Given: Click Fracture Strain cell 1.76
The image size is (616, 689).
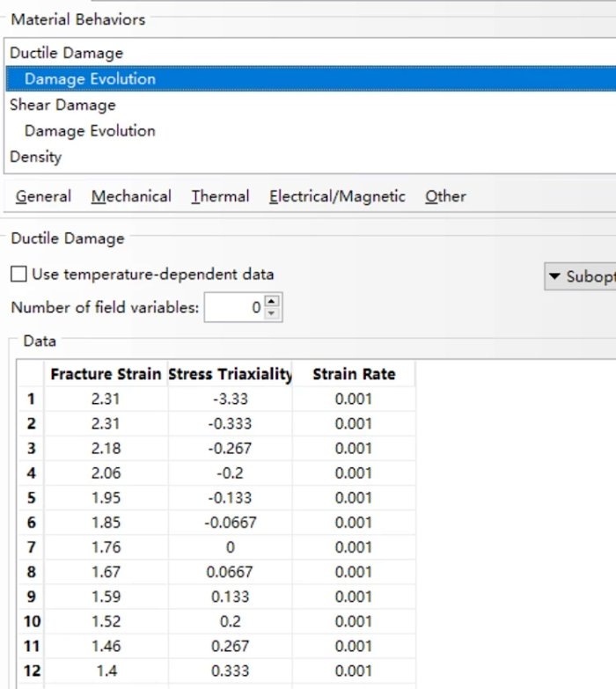Looking at the screenshot, I should tap(106, 547).
